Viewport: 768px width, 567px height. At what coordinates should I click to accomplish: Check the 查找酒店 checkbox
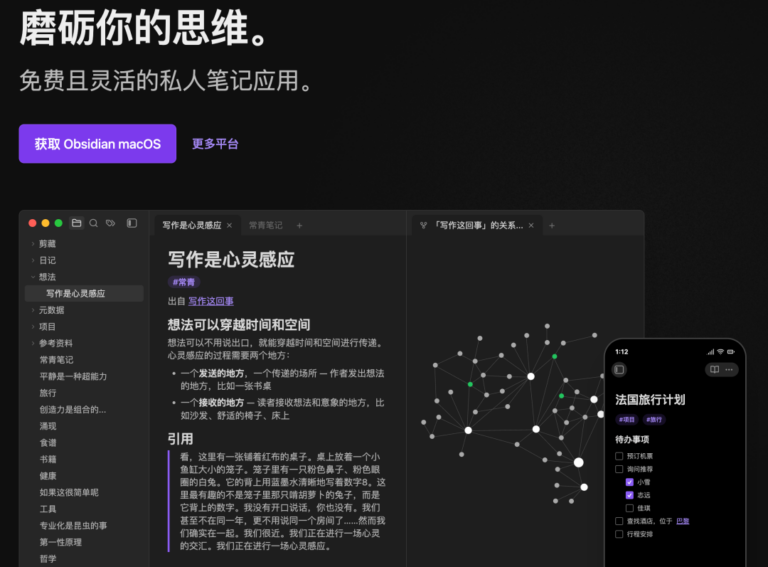619,521
